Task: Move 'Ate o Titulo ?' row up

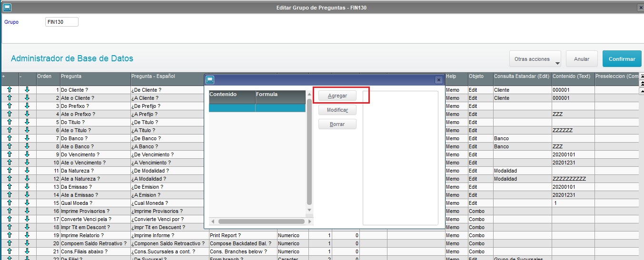Action: point(10,130)
